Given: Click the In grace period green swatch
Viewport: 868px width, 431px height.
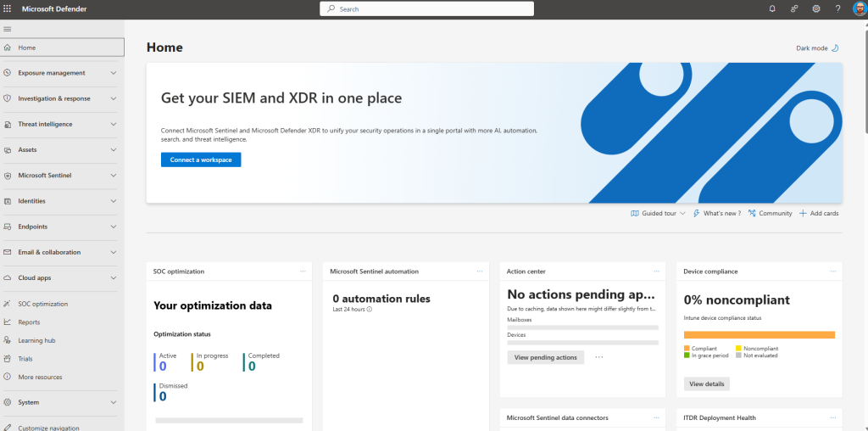Looking at the screenshot, I should pyautogui.click(x=687, y=355).
